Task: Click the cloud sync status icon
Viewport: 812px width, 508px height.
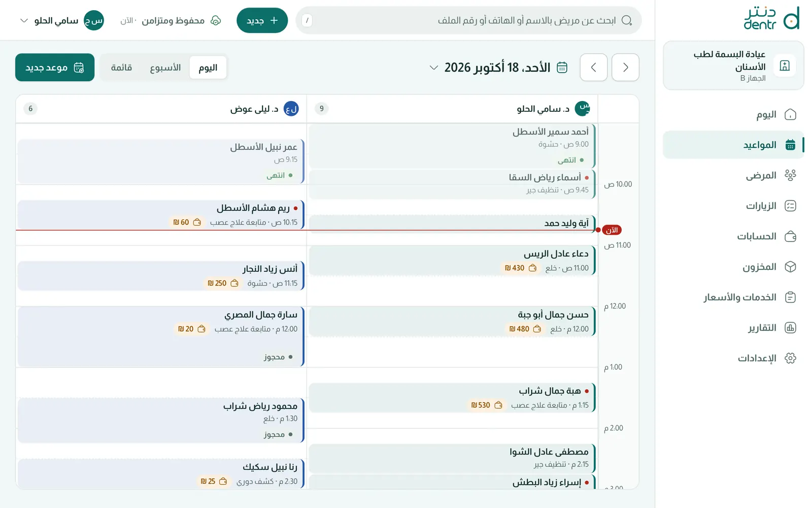Action: pyautogui.click(x=216, y=20)
